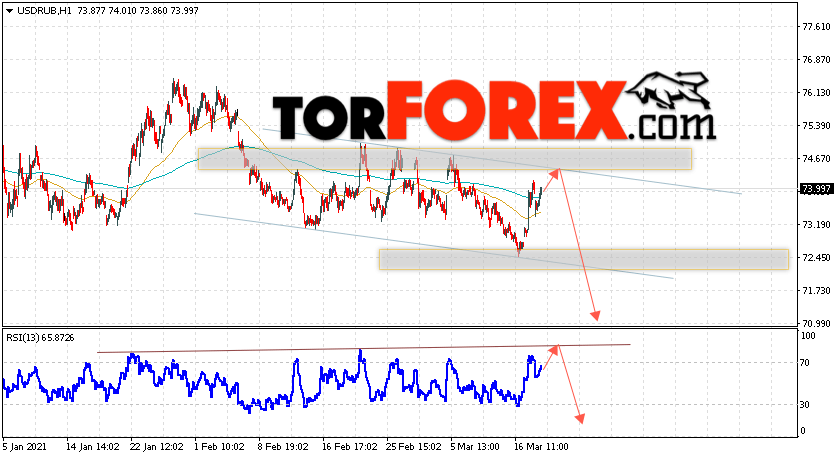Click the 14 Jan 14:02 time label
Viewport: 838px width, 458px height.
pyautogui.click(x=93, y=446)
